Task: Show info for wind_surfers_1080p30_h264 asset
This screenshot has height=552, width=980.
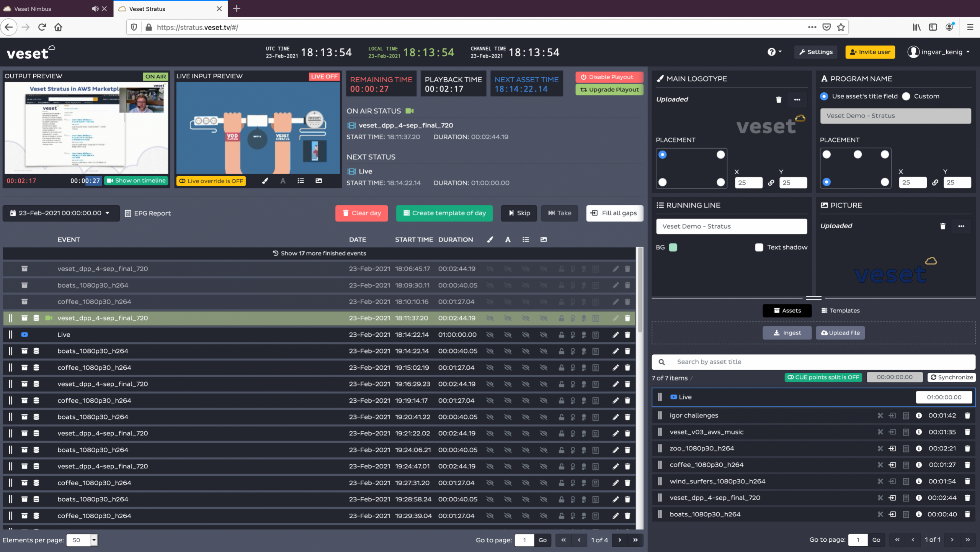Action: click(x=919, y=482)
